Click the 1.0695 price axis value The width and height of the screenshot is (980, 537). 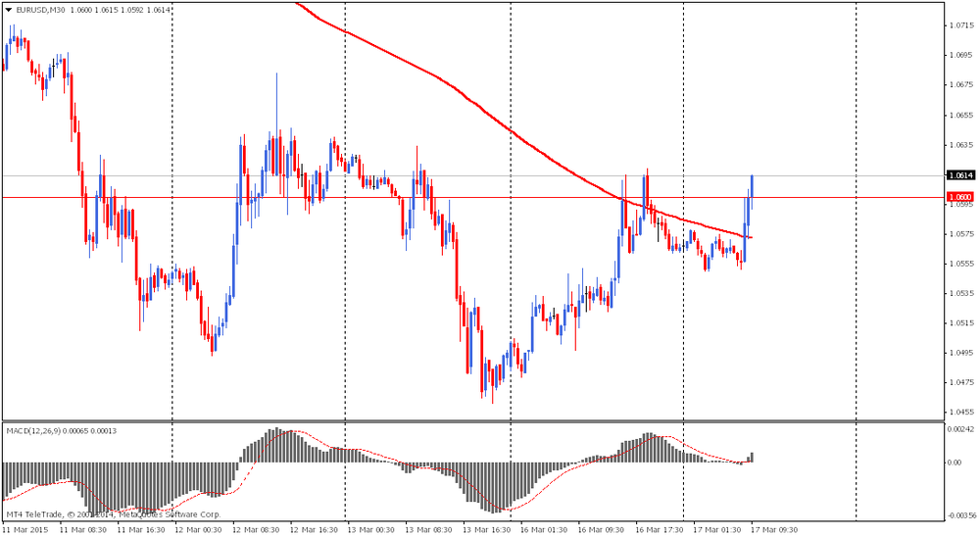[x=961, y=55]
